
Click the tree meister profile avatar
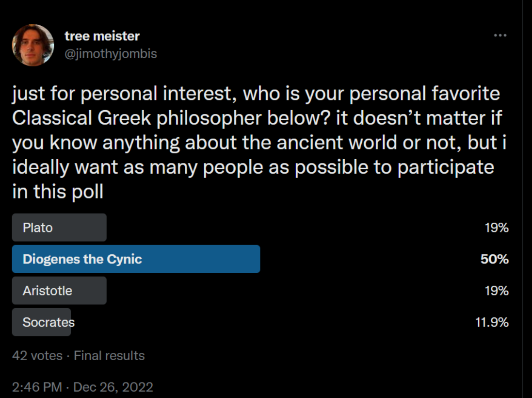(x=33, y=45)
